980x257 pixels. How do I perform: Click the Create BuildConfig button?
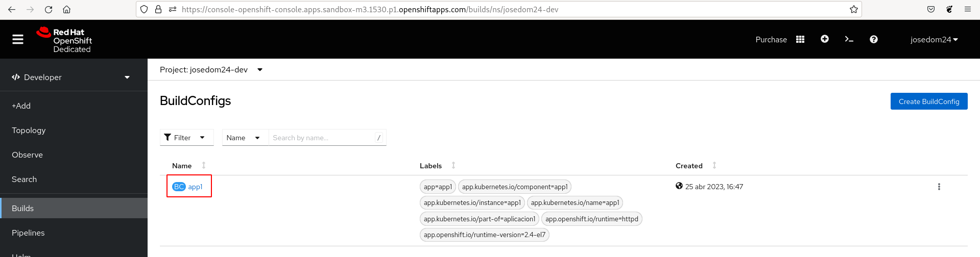928,101
